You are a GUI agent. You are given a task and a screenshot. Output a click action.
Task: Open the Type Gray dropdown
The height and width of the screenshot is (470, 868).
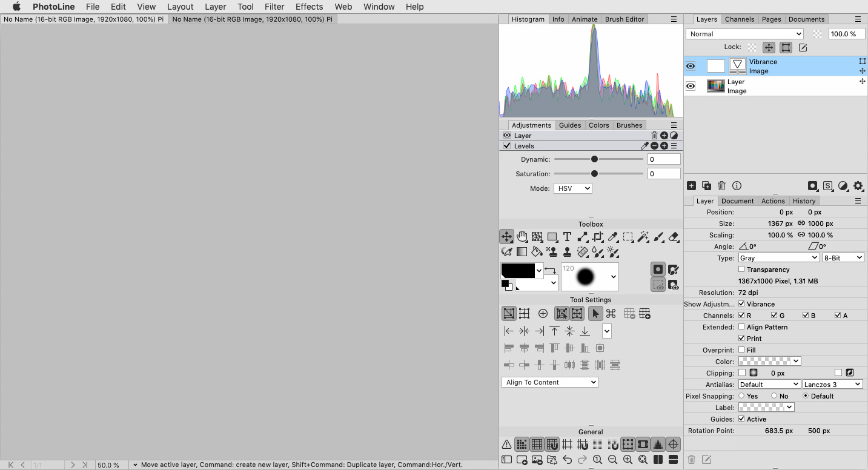(778, 258)
